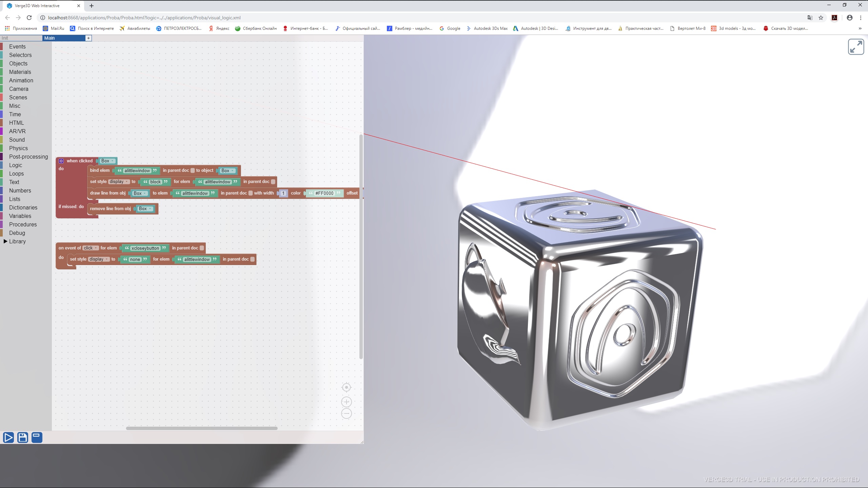Image resolution: width=868 pixels, height=488 pixels.
Task: Open the Physics category
Action: [x=18, y=148]
